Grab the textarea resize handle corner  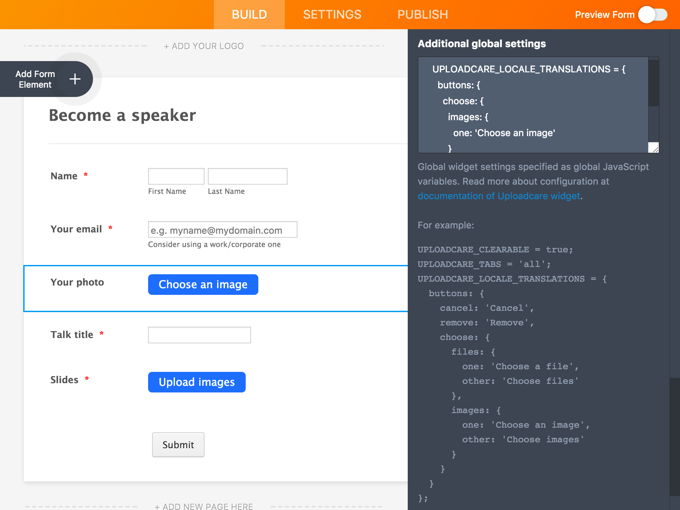click(654, 147)
